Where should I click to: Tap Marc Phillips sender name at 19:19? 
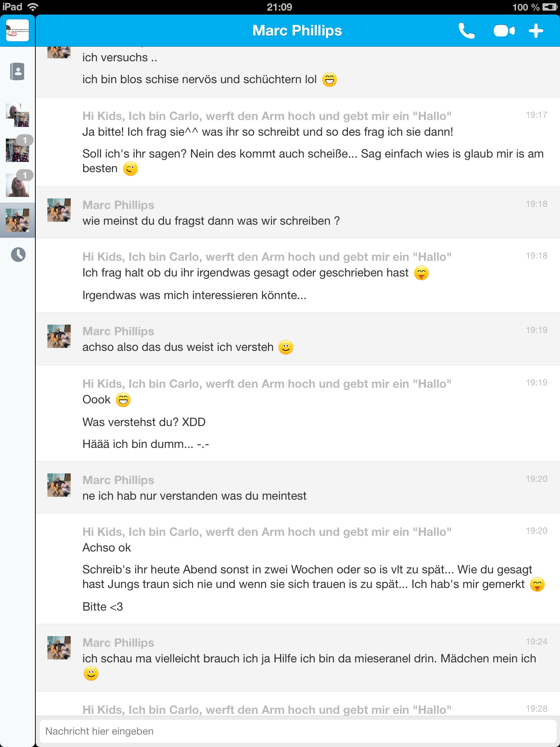118,331
